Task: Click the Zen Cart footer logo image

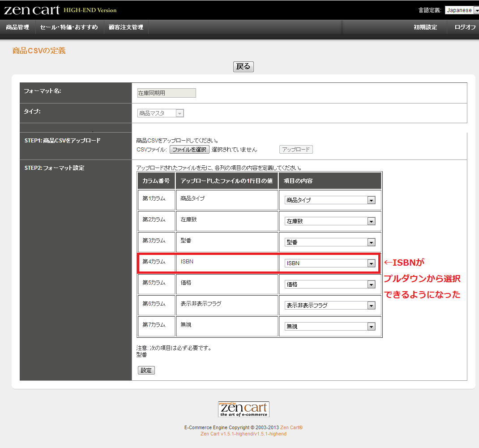Action: tap(244, 409)
